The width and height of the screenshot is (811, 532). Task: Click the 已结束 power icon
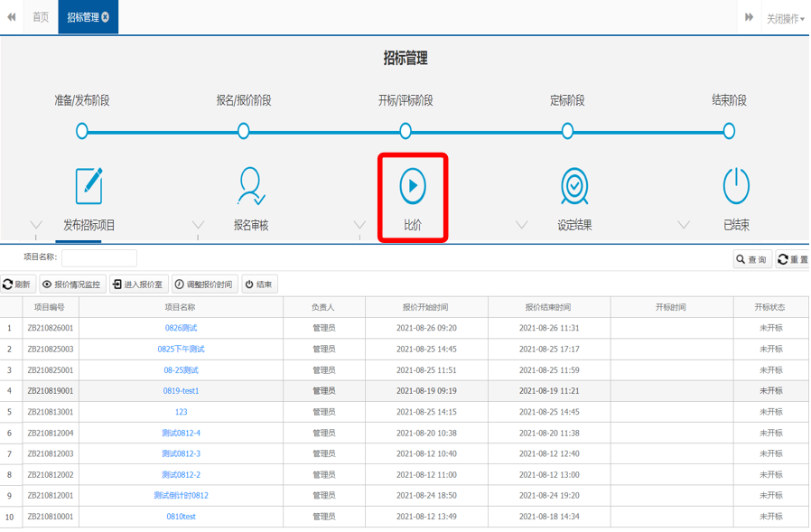(x=736, y=186)
